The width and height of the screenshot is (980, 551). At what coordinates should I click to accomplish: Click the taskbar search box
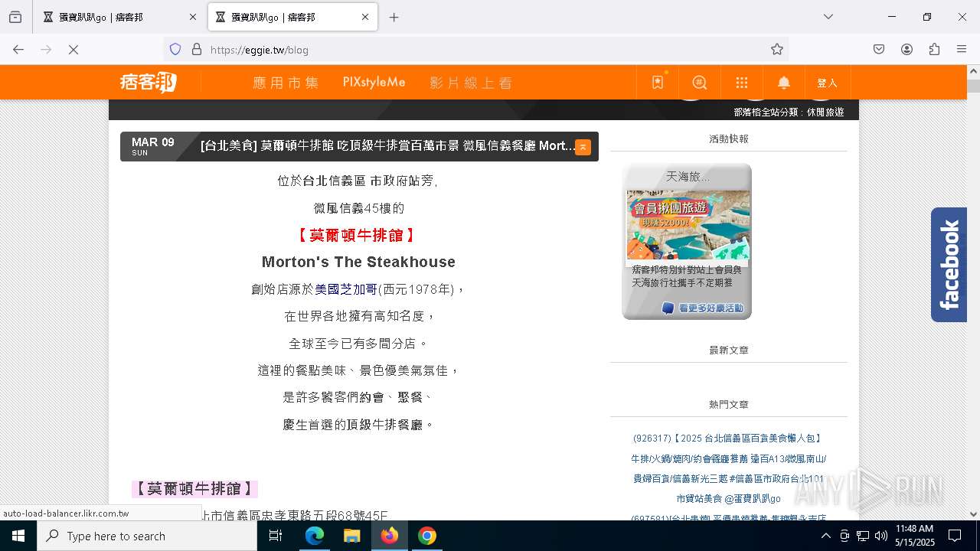[147, 536]
